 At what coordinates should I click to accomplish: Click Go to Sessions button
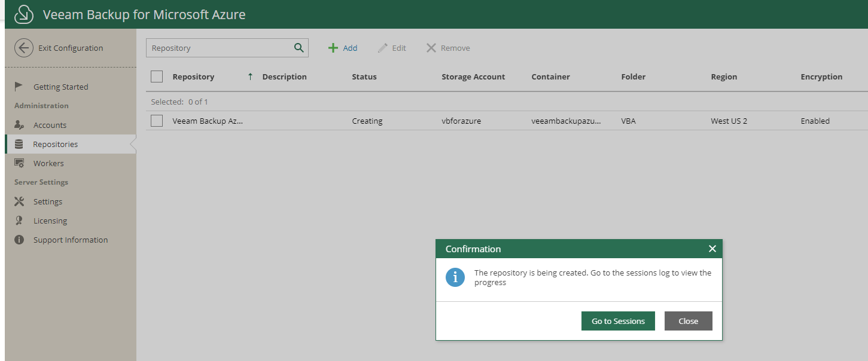(619, 321)
